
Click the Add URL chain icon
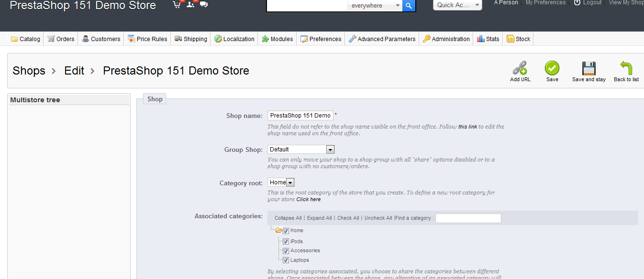point(520,68)
